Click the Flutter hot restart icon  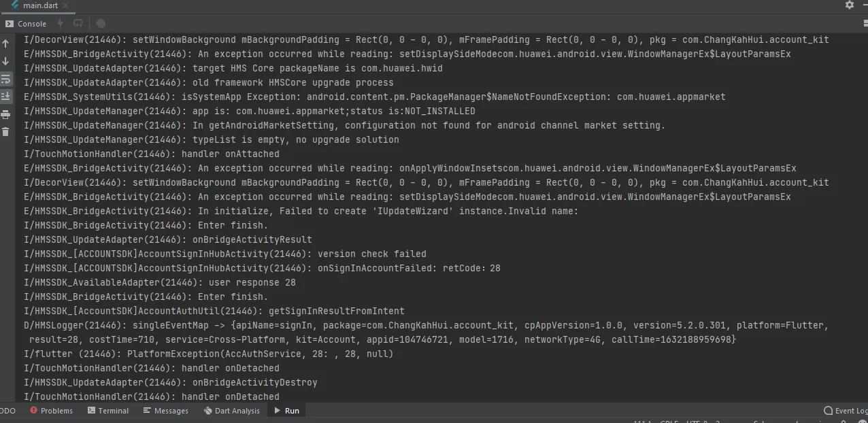point(78,23)
